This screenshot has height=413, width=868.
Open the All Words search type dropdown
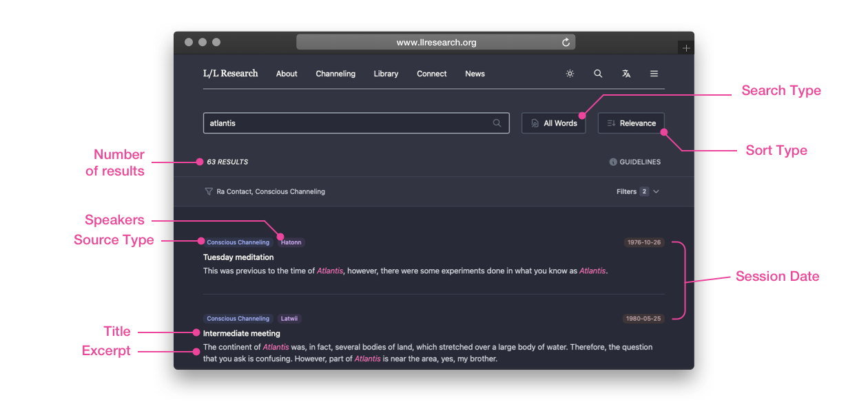553,123
